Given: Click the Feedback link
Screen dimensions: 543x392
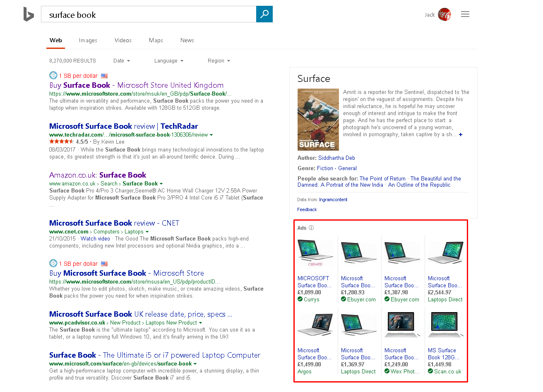Looking at the screenshot, I should point(307,209).
